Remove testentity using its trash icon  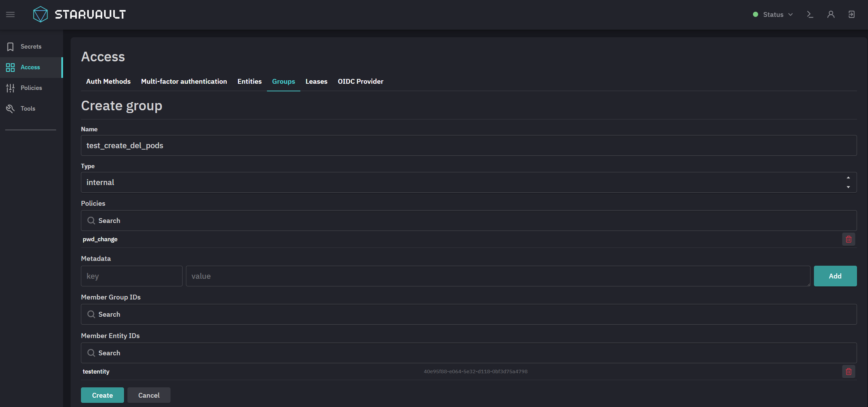849,372
